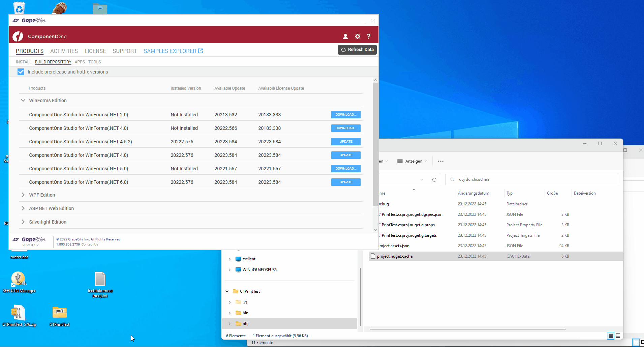Open settings gear in ComponentOne header
The image size is (644, 347).
click(x=358, y=36)
